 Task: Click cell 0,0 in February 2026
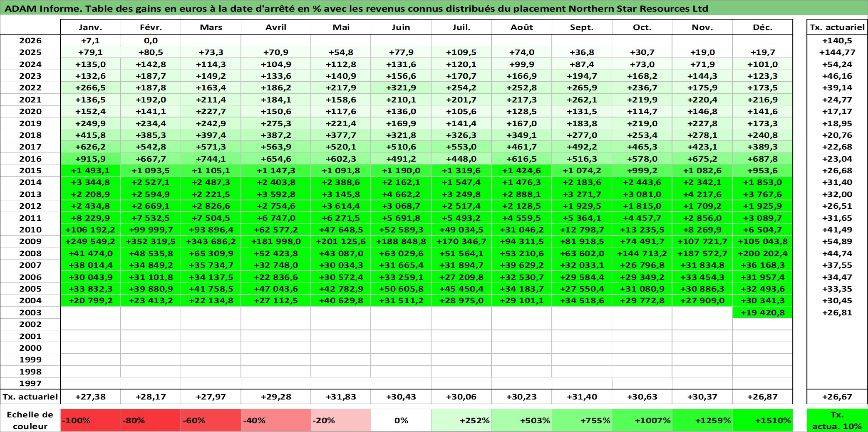[x=151, y=40]
